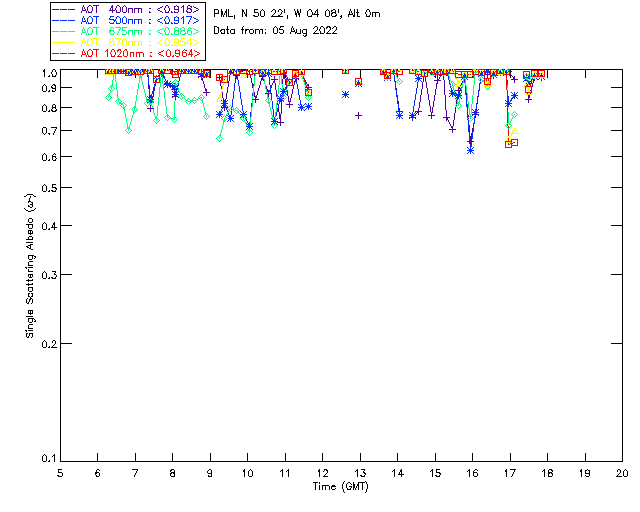Click the green dashed line sample in legend
640x512 pixels.
64,31
